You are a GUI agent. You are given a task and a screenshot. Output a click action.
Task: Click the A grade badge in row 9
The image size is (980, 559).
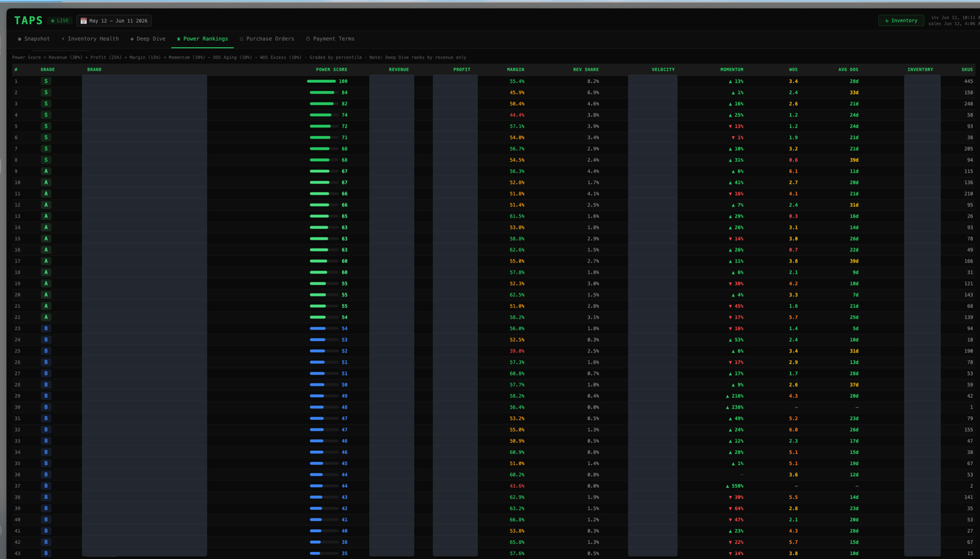(x=46, y=171)
